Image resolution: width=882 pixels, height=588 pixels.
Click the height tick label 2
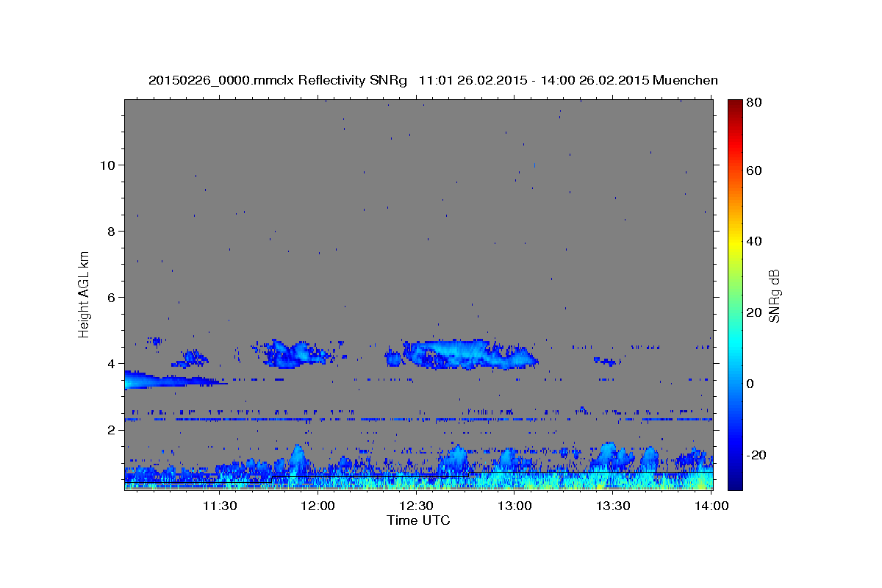[112, 429]
